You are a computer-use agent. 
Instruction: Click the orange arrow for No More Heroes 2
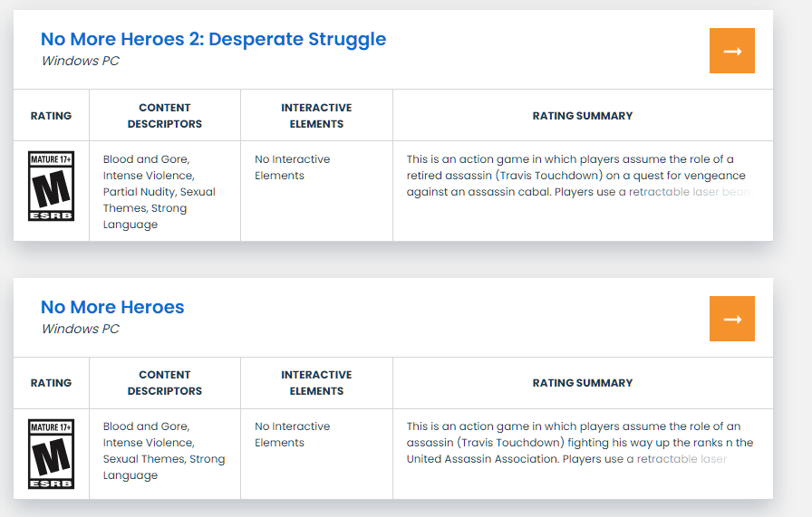732,51
